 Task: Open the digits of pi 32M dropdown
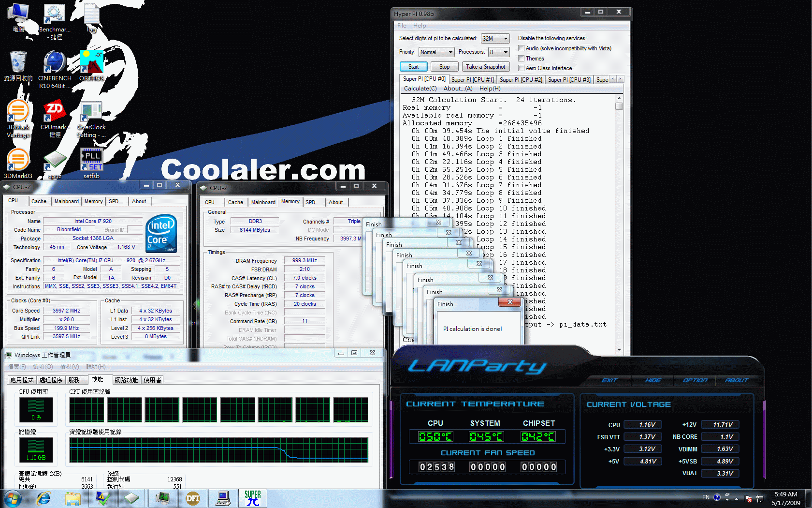point(495,38)
